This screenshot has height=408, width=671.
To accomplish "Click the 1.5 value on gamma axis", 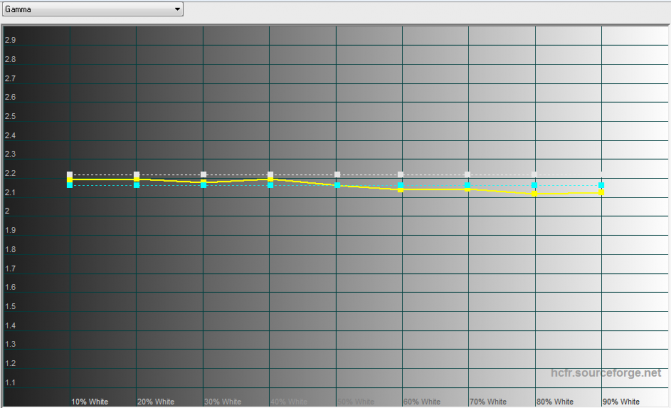I will (10, 307).
